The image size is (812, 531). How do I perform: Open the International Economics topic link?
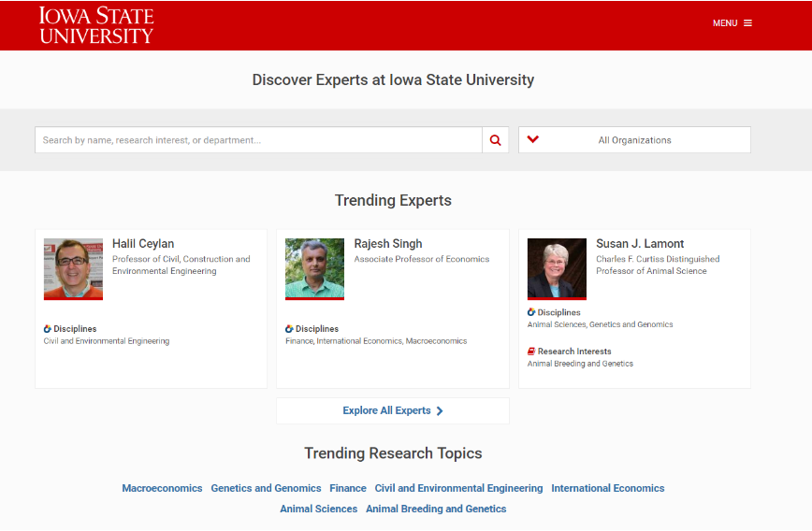coord(607,489)
